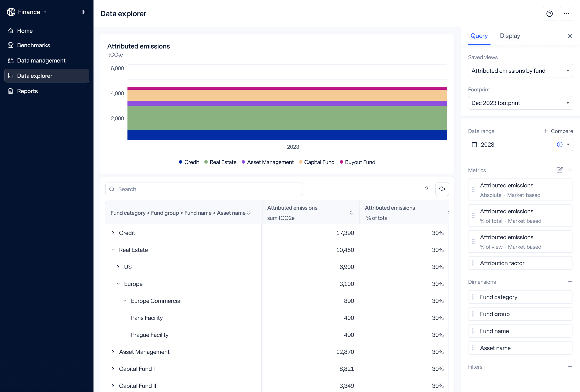
Task: Click the help circle icon in header
Action: (549, 14)
